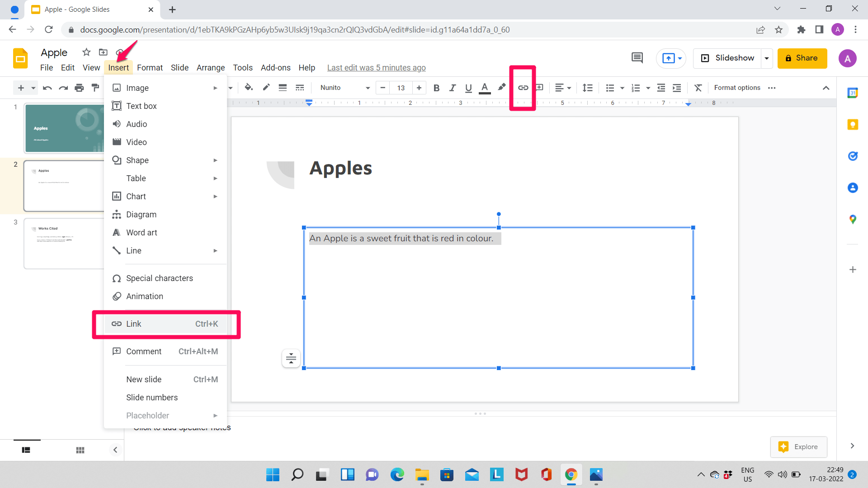Toggle the indent increase button
Screen dimensions: 868x488
(x=677, y=88)
